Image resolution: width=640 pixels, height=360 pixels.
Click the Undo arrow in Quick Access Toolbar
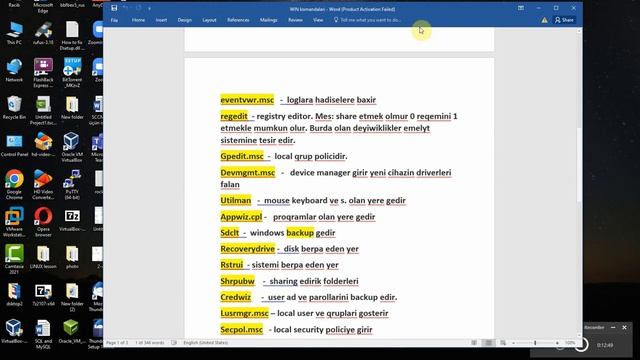point(125,8)
